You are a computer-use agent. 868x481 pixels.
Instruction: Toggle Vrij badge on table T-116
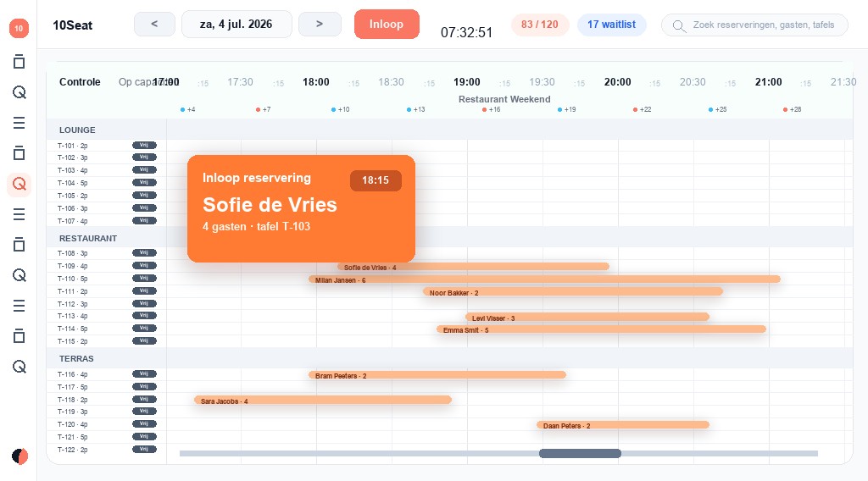coord(144,373)
